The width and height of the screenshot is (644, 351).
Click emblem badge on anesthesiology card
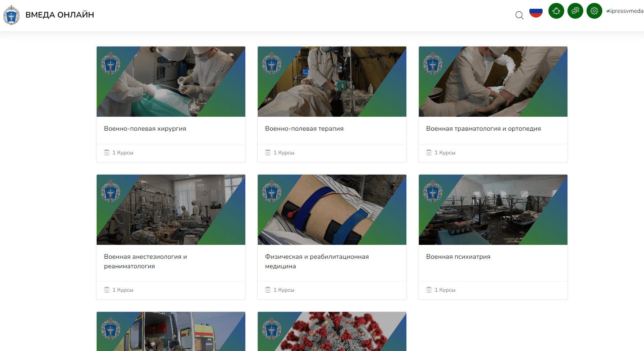[x=111, y=191]
